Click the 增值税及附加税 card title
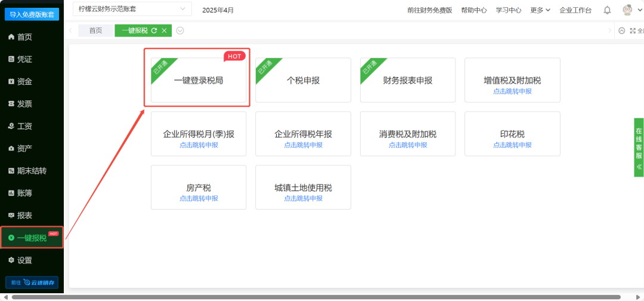 [x=512, y=81]
